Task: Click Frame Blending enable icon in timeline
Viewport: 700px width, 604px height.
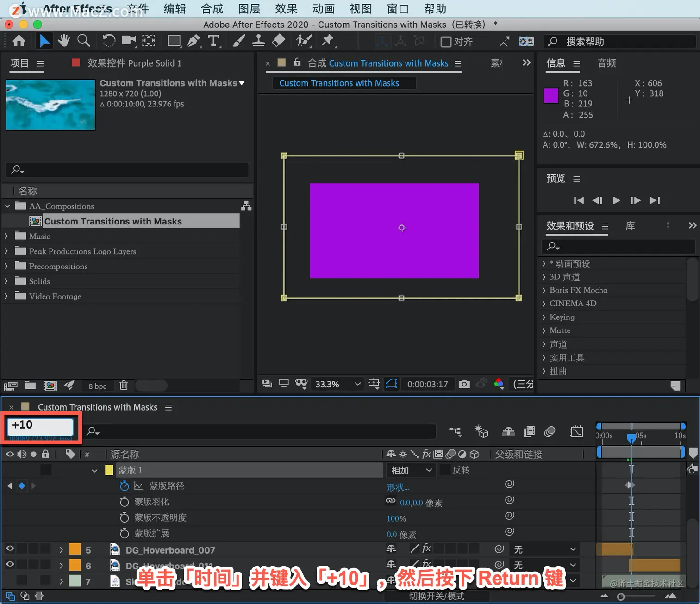Action: (529, 432)
